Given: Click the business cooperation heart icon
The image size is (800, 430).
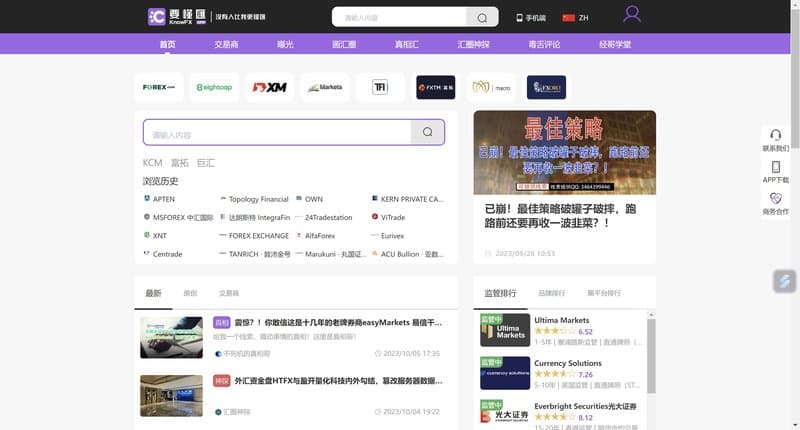Looking at the screenshot, I should (776, 198).
